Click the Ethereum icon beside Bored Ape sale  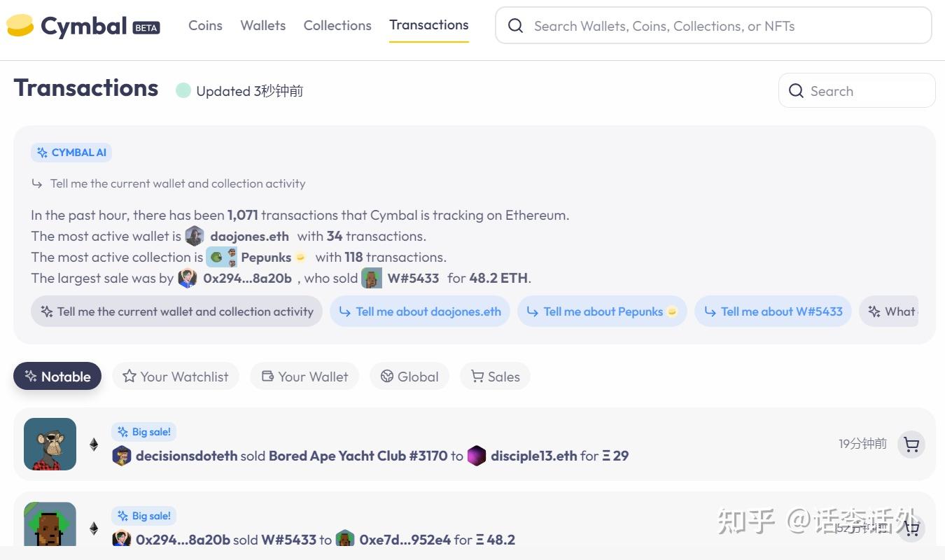(94, 444)
